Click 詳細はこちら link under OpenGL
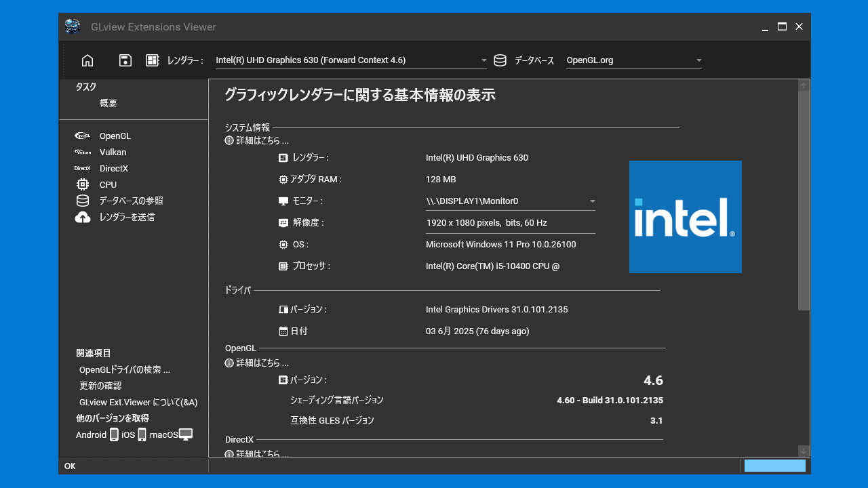The width and height of the screenshot is (868, 488). point(262,363)
